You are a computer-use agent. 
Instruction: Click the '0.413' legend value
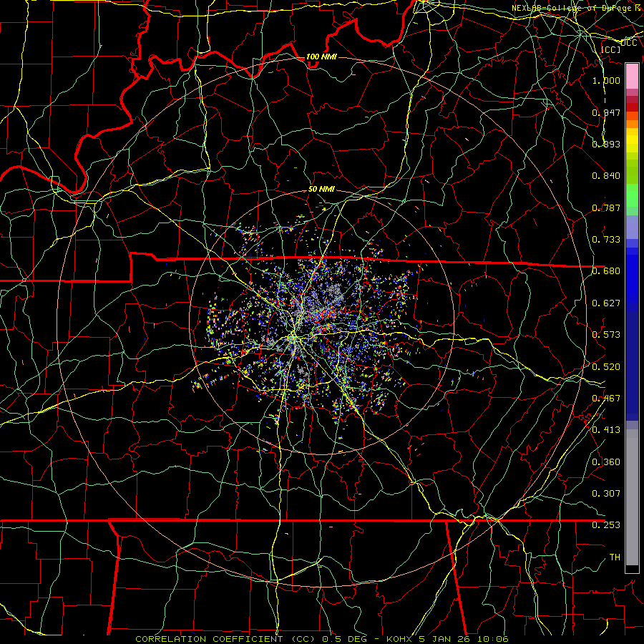click(x=606, y=430)
